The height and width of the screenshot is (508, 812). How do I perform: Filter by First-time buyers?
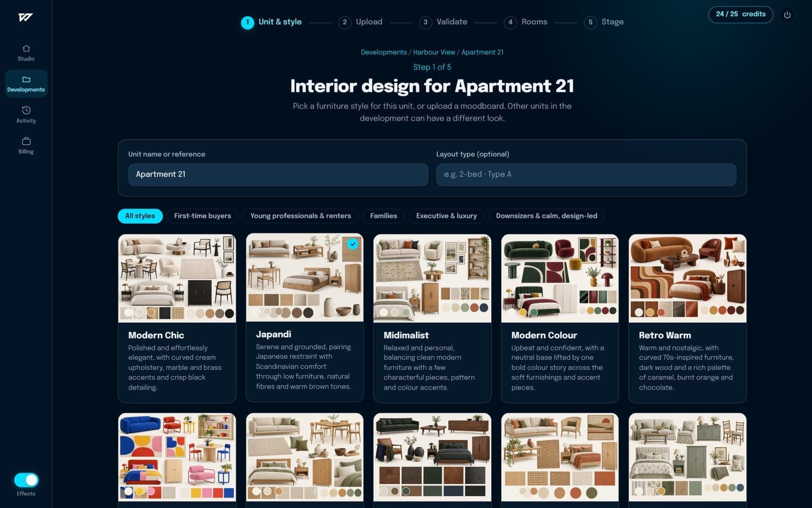tap(202, 216)
